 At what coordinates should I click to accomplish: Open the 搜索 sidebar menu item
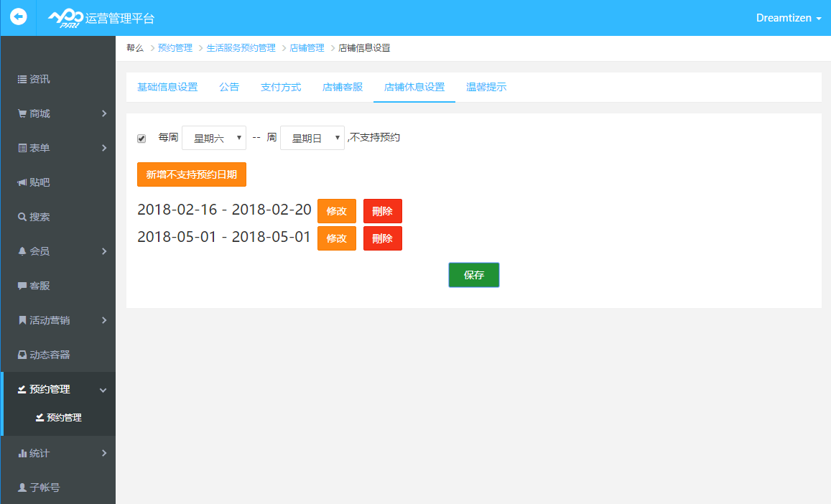point(57,217)
